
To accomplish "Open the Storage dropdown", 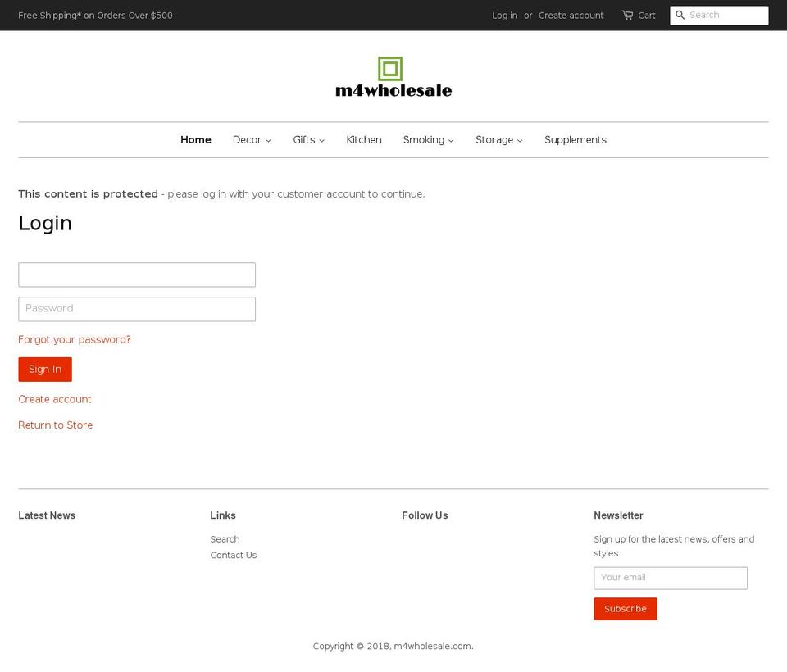I will [498, 139].
